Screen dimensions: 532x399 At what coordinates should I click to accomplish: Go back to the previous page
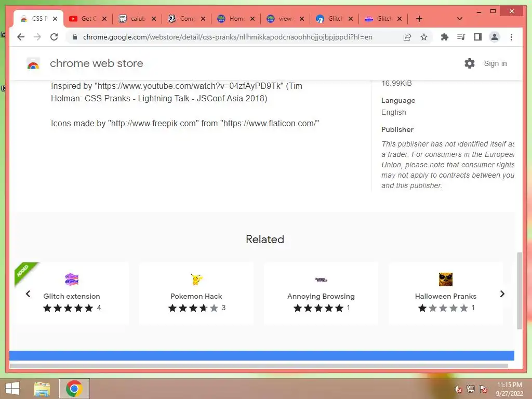point(21,37)
